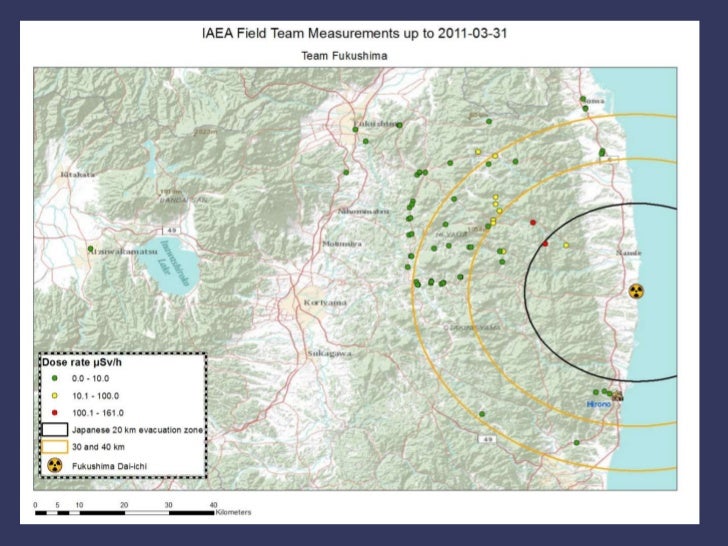Click the green marker beside Aizuwakamatsu
This screenshot has height=546, width=728.
coord(91,249)
